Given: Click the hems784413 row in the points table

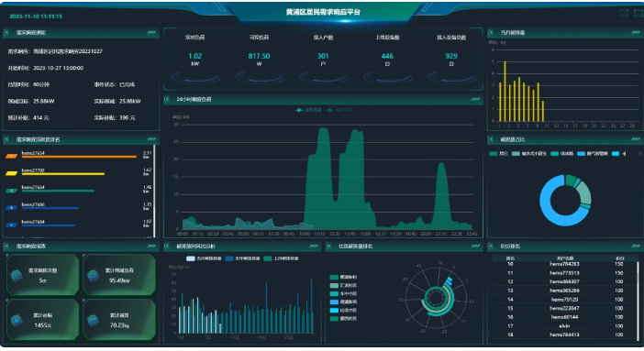Looking at the screenshot, I should click(x=564, y=335).
